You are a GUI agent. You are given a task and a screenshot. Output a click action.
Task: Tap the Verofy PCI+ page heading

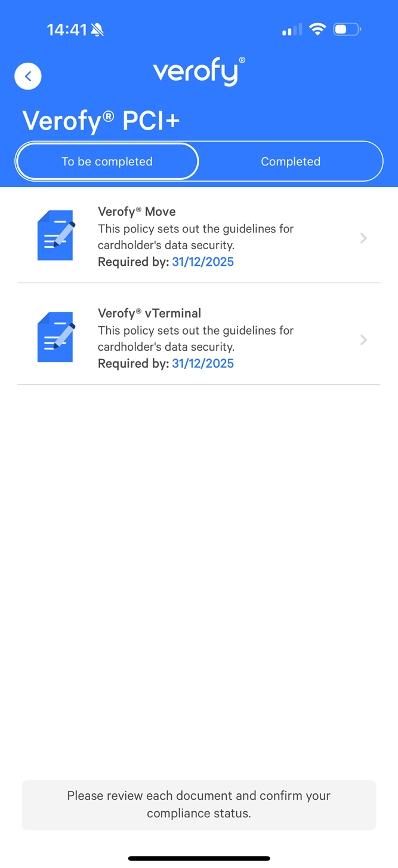point(101,121)
